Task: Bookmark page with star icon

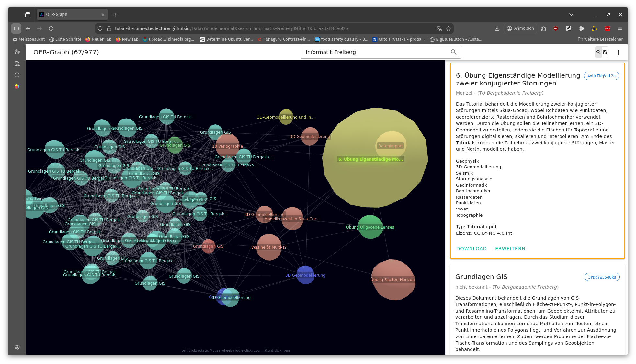Action: pyautogui.click(x=449, y=28)
